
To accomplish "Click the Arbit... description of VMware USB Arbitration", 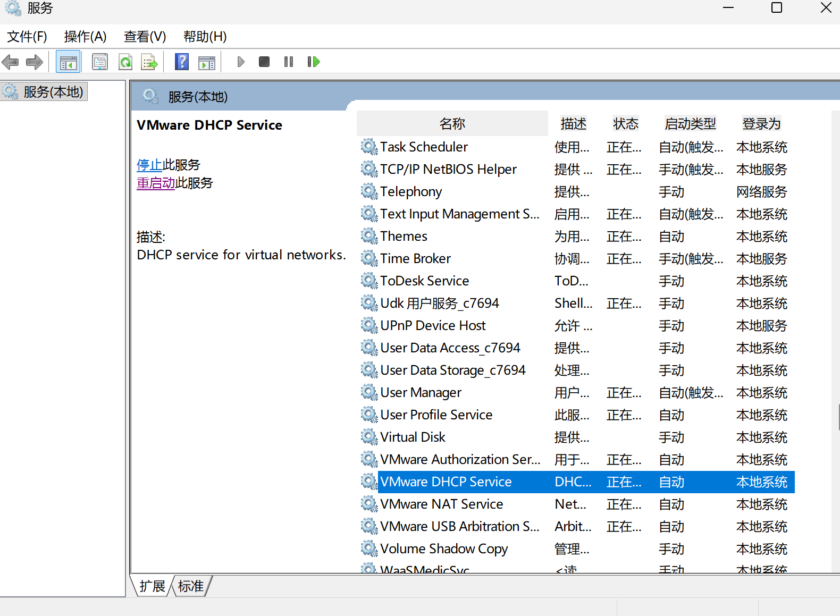I will [x=573, y=527].
